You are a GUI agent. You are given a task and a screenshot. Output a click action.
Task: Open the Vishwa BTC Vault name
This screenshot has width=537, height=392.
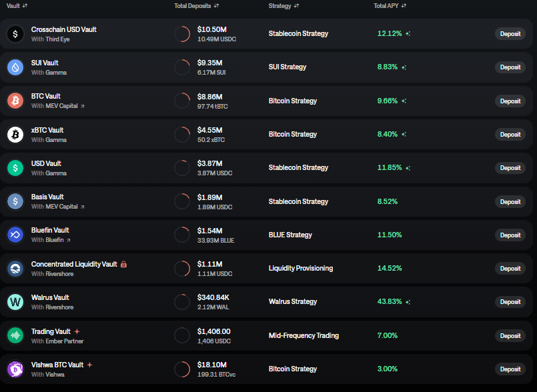coord(57,365)
